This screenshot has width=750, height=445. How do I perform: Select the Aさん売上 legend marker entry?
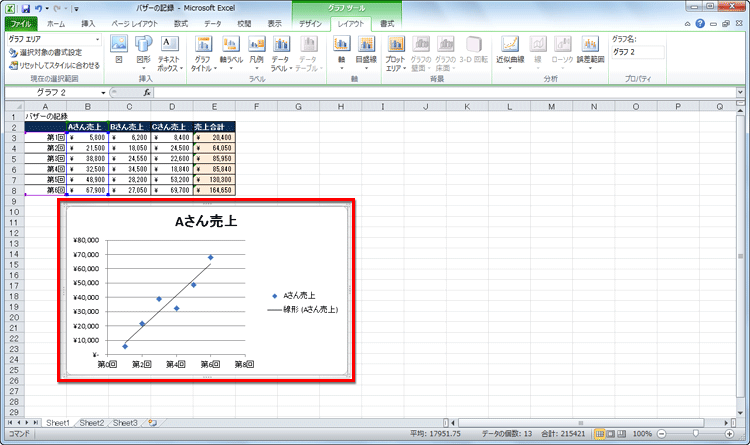coord(294,296)
